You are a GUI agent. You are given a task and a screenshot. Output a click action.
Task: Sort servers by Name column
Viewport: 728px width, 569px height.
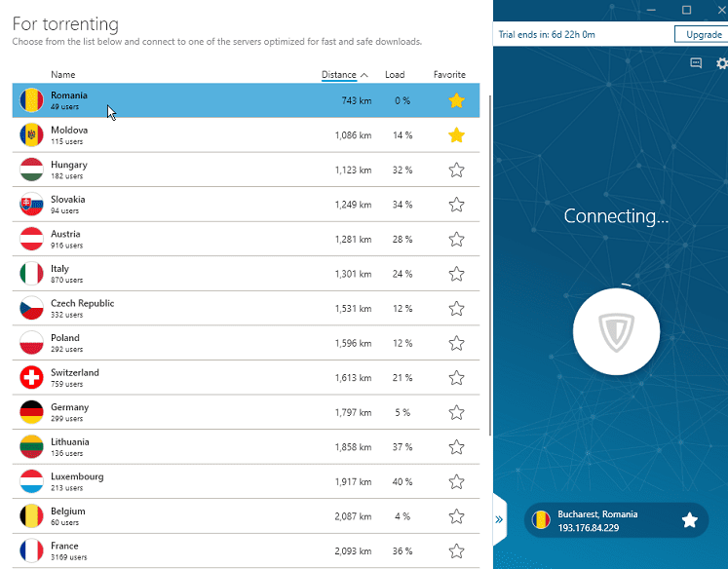pos(63,75)
